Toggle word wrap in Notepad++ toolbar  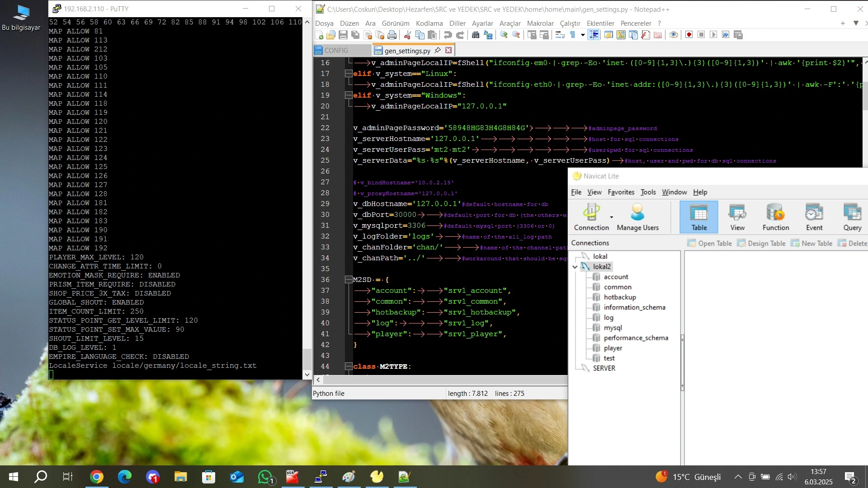point(560,35)
